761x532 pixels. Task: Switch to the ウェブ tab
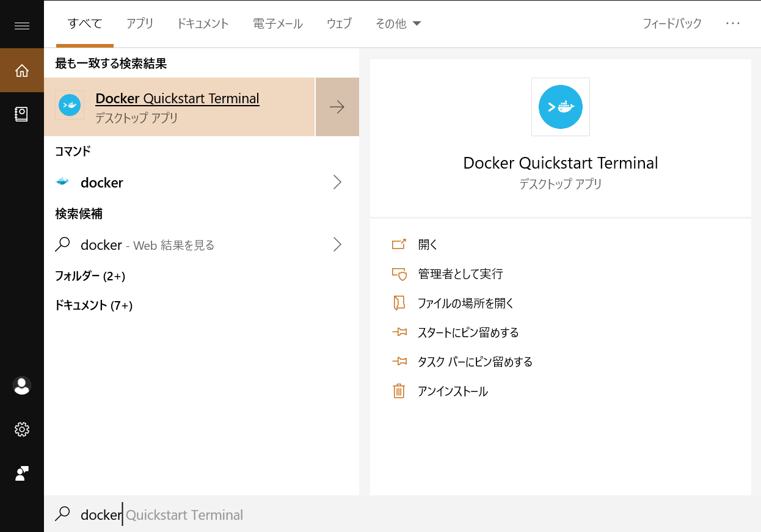point(339,24)
